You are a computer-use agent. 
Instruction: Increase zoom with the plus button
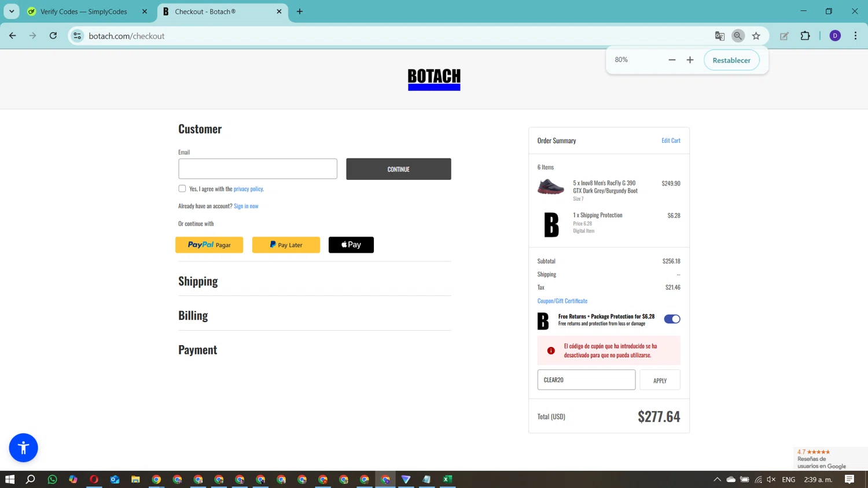[690, 60]
